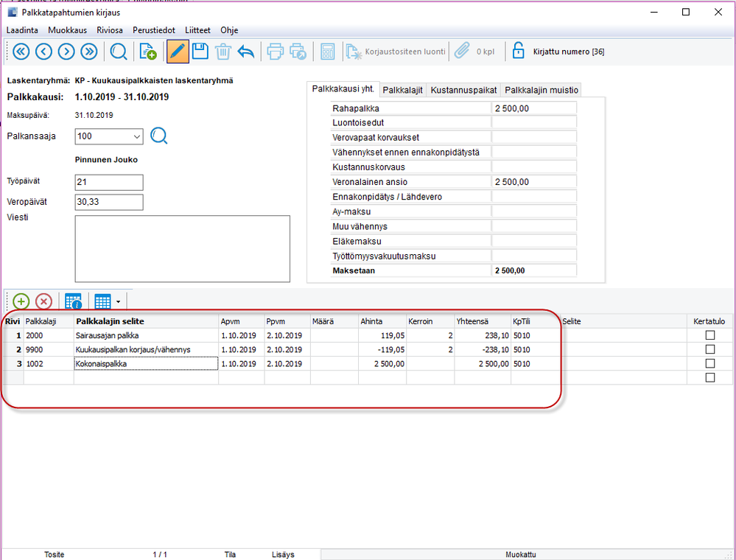Image resolution: width=736 pixels, height=560 pixels.
Task: Click into the Viesti text area
Action: point(182,248)
